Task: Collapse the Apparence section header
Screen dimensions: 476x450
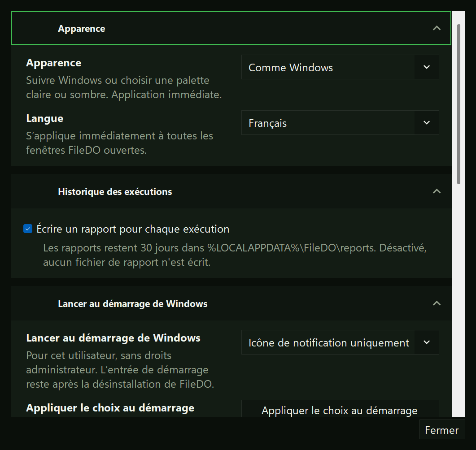Action: click(x=231, y=28)
